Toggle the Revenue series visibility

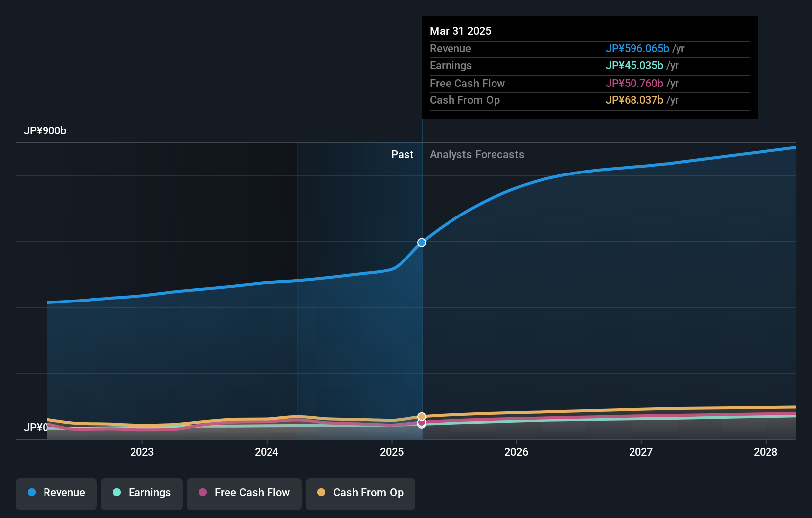(56, 493)
